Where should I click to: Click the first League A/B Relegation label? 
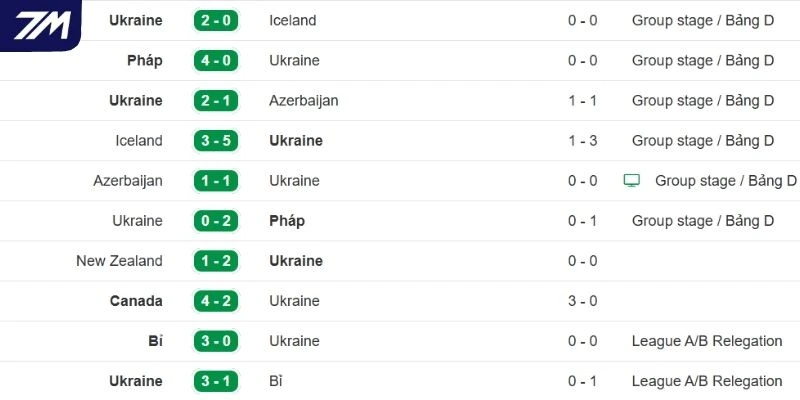point(707,341)
